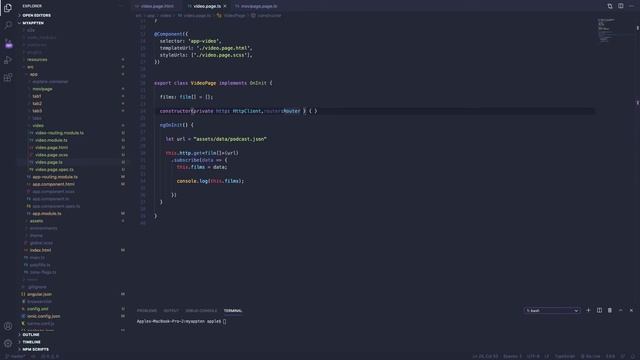
Task: Split the editor with top-right icon
Action: (620, 6)
